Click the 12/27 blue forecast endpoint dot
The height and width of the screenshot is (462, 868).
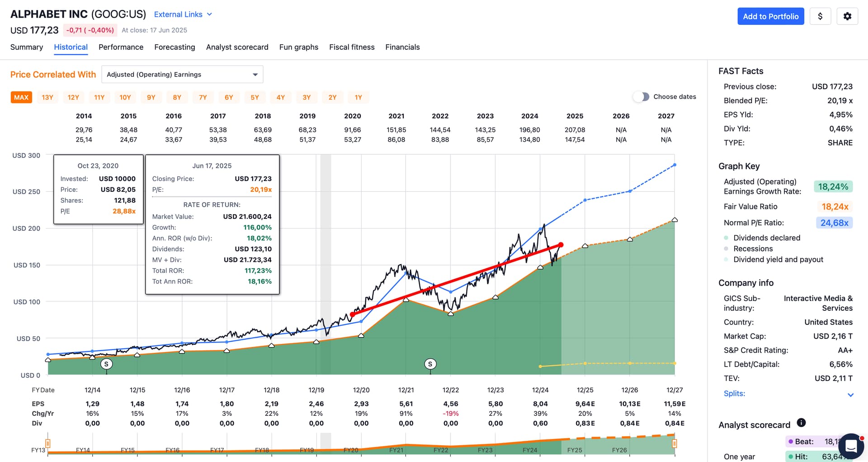point(675,165)
